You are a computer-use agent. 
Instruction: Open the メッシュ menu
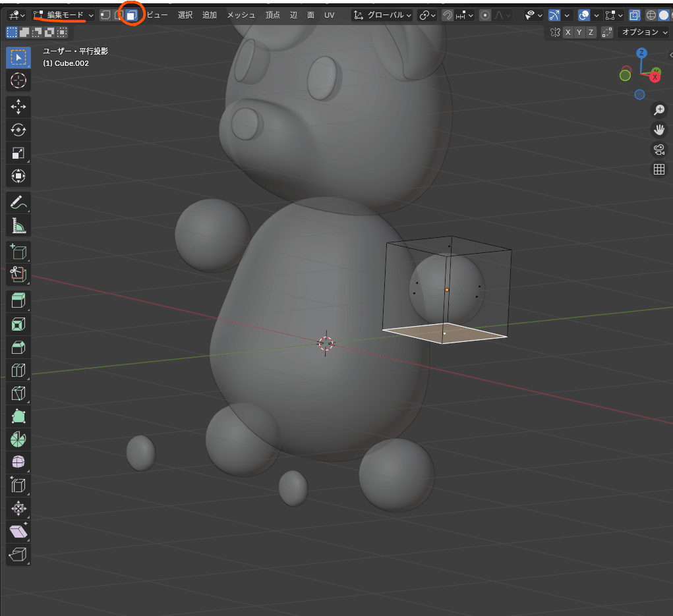pos(241,15)
